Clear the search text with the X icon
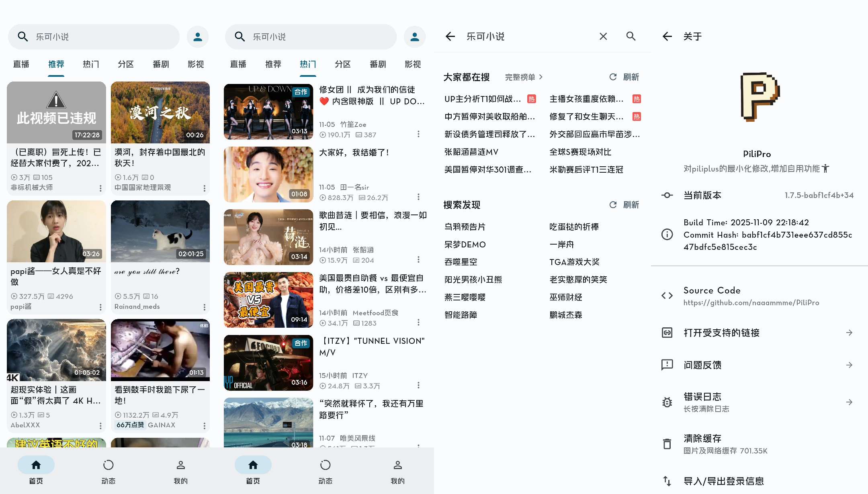868x494 pixels. point(603,37)
